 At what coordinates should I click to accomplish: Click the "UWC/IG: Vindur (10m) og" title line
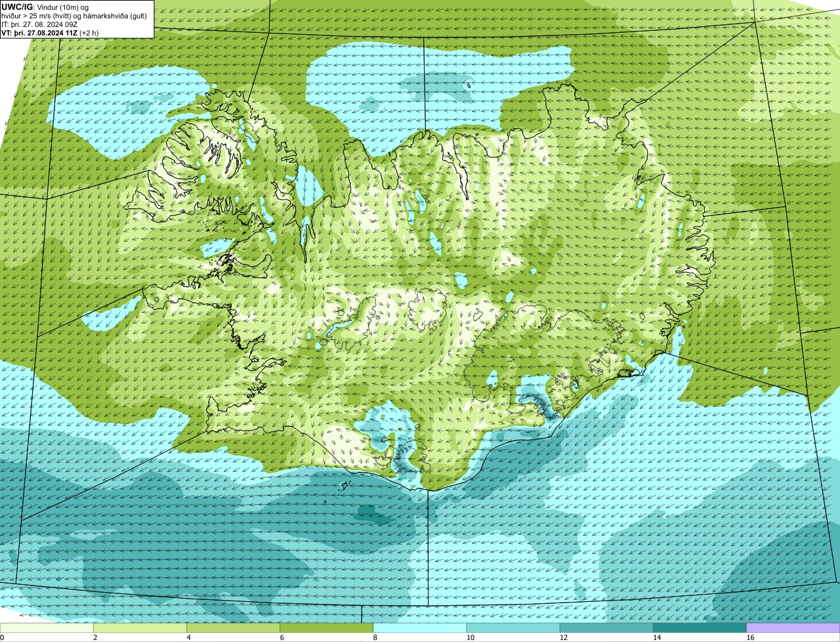[45, 7]
